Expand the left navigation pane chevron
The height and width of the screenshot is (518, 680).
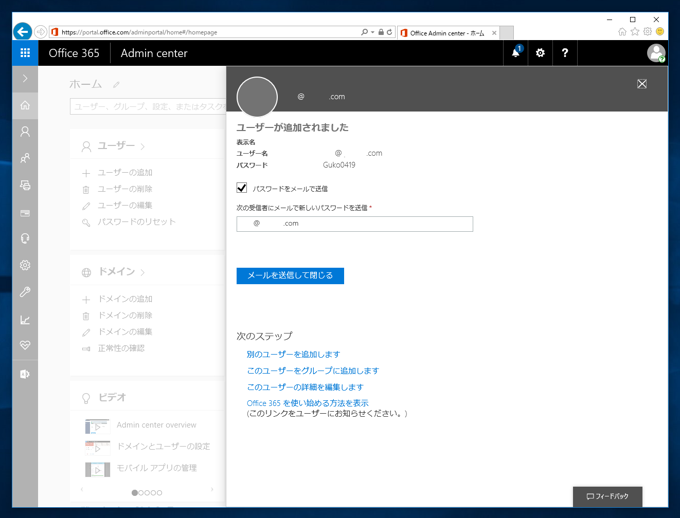(x=25, y=79)
